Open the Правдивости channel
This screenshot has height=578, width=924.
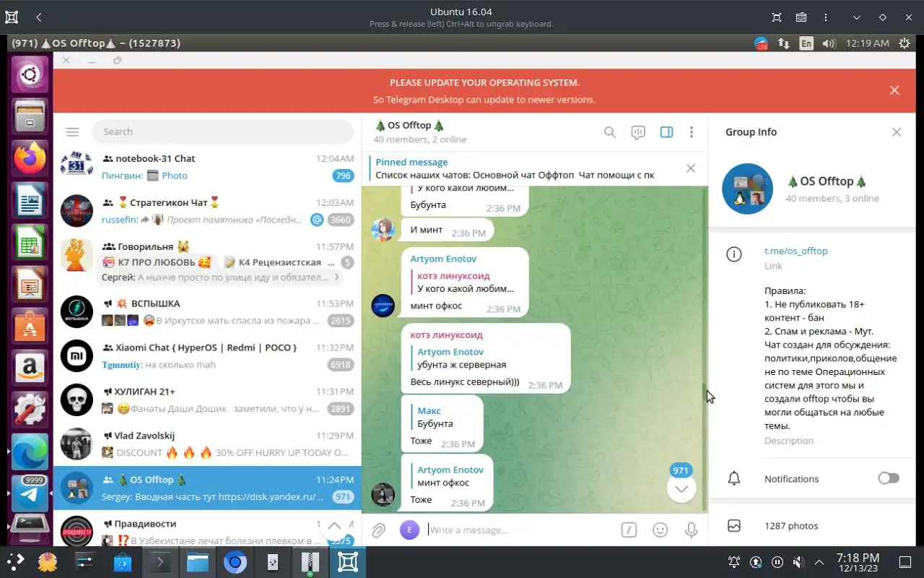click(x=207, y=528)
